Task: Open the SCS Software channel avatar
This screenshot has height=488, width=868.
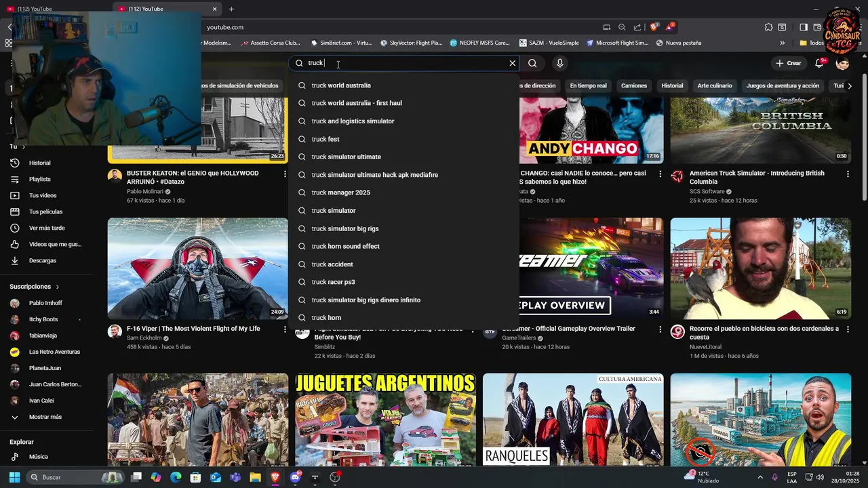Action: click(x=677, y=176)
